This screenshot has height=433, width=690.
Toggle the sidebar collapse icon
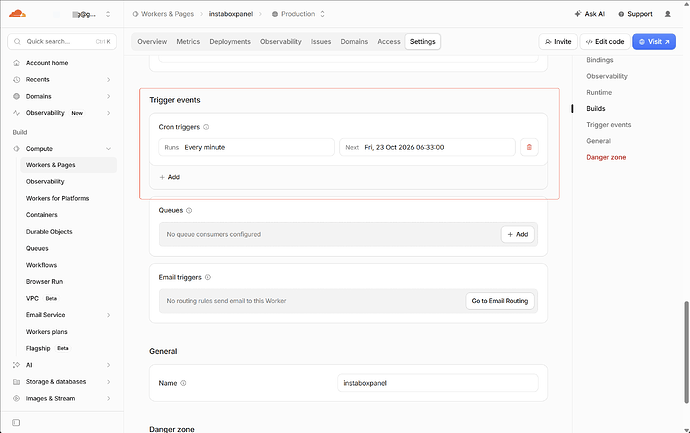click(16, 422)
